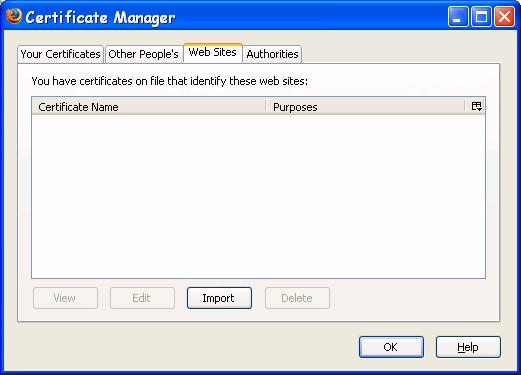Switch to the Your Certificates tab
Viewport: 521px width, 375px height.
[x=60, y=54]
